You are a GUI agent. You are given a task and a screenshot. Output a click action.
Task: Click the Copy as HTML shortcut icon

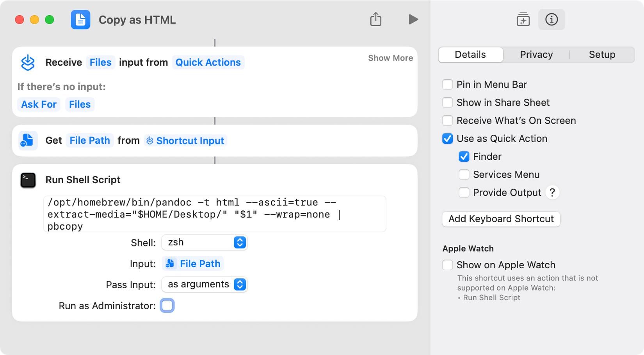[x=80, y=20]
